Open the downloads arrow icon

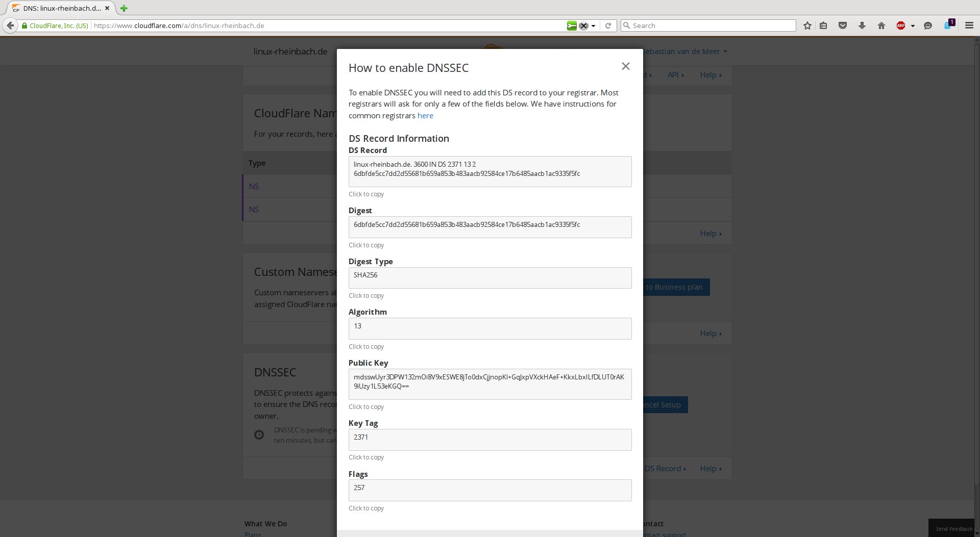862,25
